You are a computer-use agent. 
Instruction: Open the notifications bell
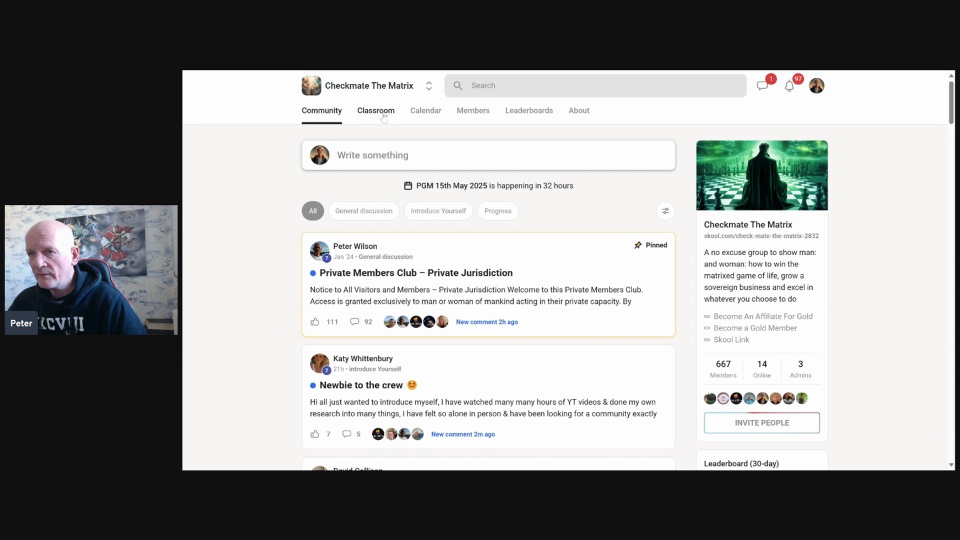(x=789, y=86)
